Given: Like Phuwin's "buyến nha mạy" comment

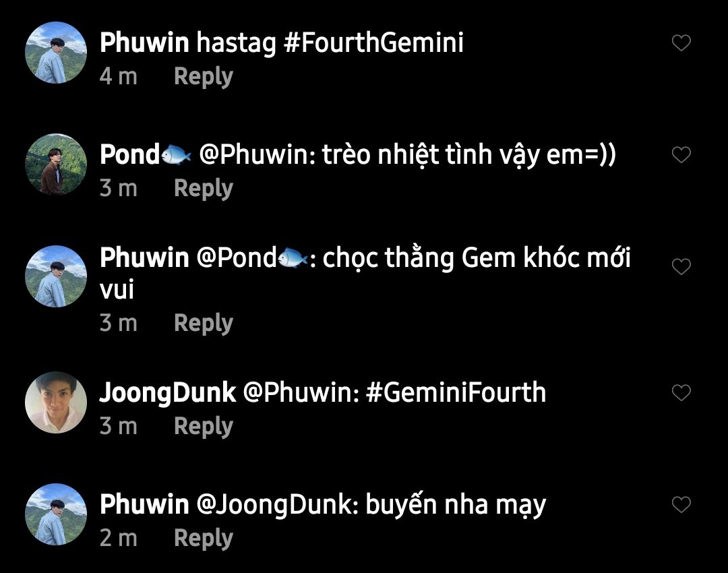Looking at the screenshot, I should [x=681, y=504].
